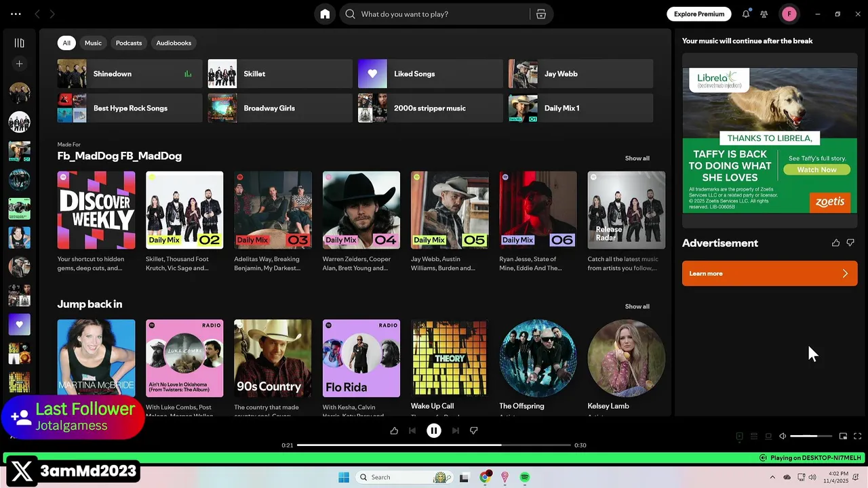Select the Audiobooks filter chip
The image size is (868, 488).
tap(174, 43)
